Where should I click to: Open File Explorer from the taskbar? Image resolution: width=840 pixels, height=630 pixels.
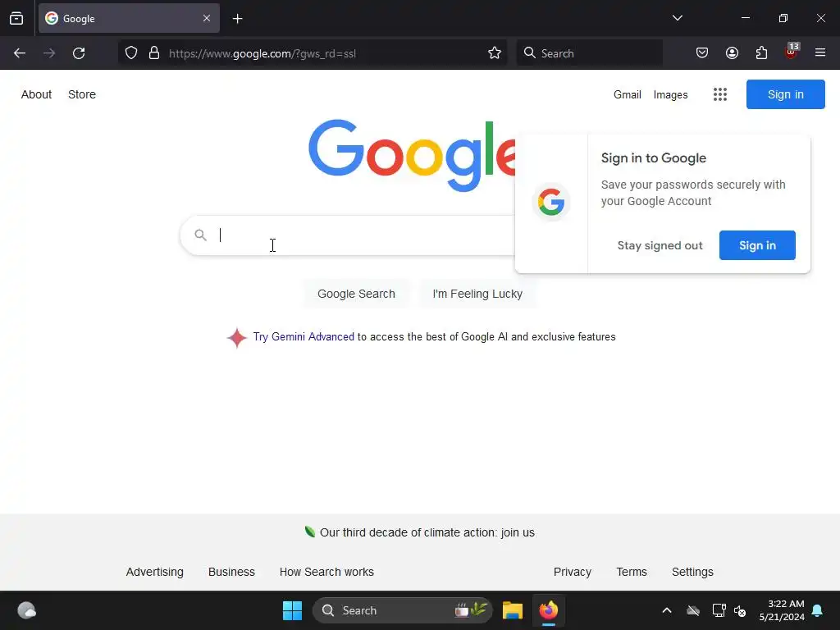(x=513, y=610)
